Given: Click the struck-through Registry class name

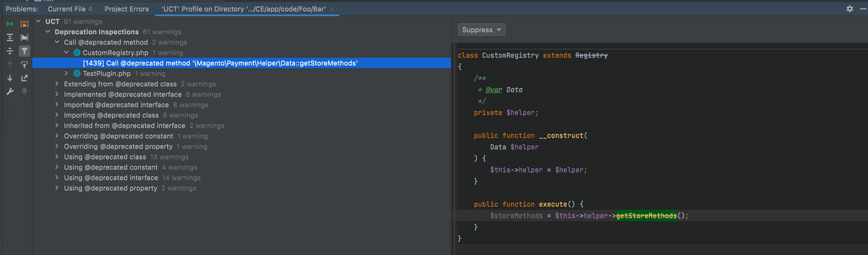Looking at the screenshot, I should coord(591,55).
